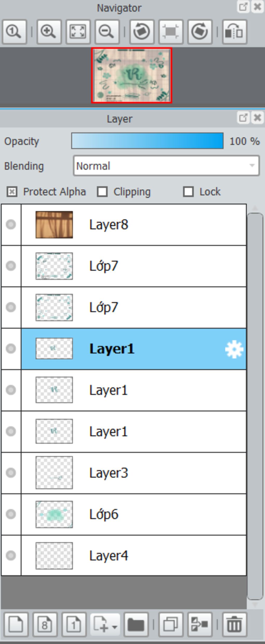The width and height of the screenshot is (265, 644).
Task: Duplicate the current layer
Action: [x=171, y=625]
